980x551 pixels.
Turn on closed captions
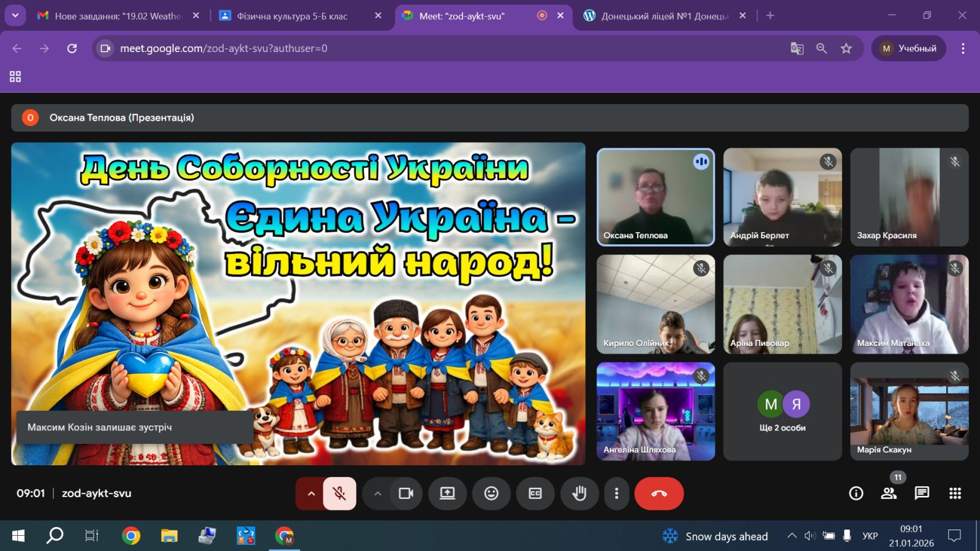[535, 493]
